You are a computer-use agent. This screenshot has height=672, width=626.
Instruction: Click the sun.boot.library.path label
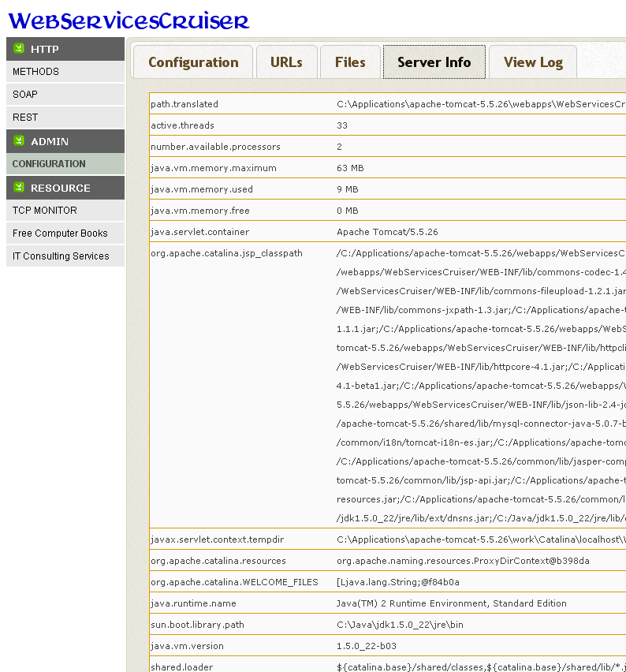pos(197,625)
